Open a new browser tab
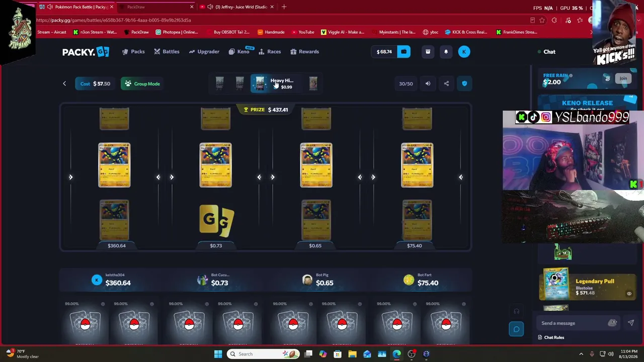Viewport: 644px width, 362px height. point(284,7)
